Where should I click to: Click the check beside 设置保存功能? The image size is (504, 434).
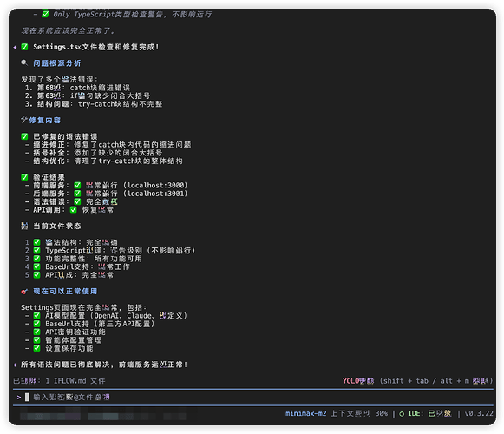36,348
